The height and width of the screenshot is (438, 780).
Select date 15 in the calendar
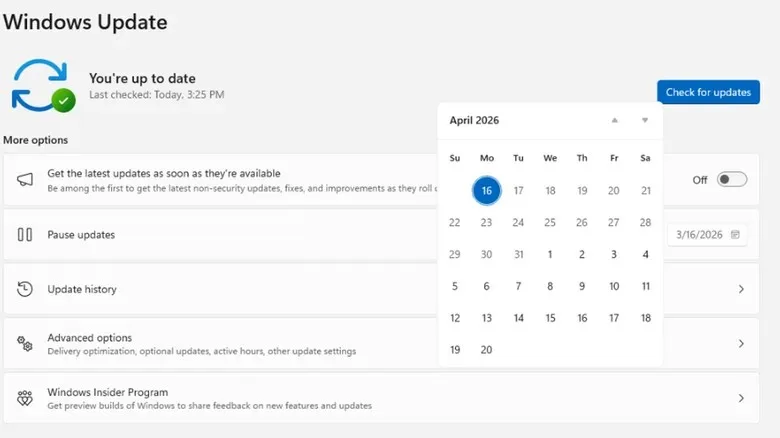pyautogui.click(x=550, y=318)
